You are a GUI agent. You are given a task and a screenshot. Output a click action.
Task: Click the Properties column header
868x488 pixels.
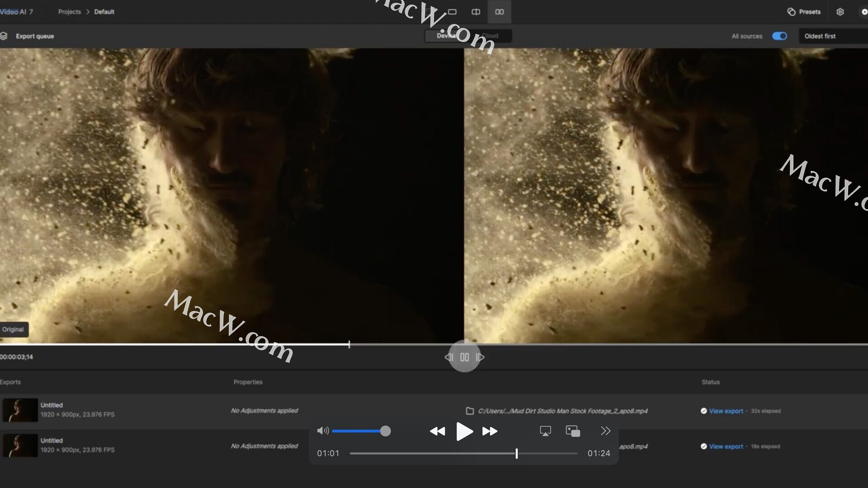click(x=248, y=382)
